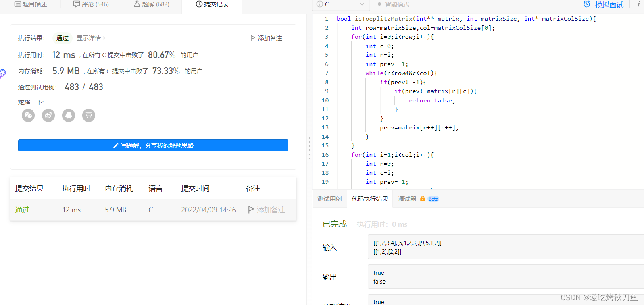The height and width of the screenshot is (305, 644).
Task: Click the 题目描述 tab icon
Action: pyautogui.click(x=18, y=4)
